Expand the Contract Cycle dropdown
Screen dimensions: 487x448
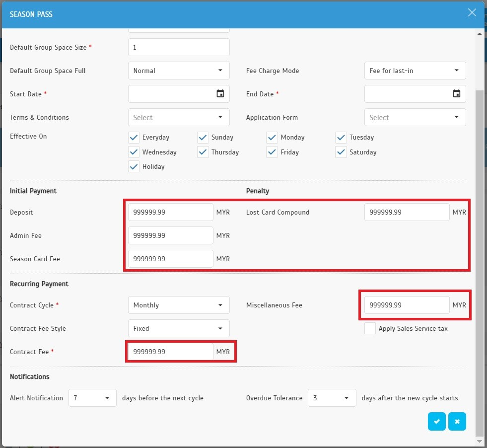click(179, 305)
